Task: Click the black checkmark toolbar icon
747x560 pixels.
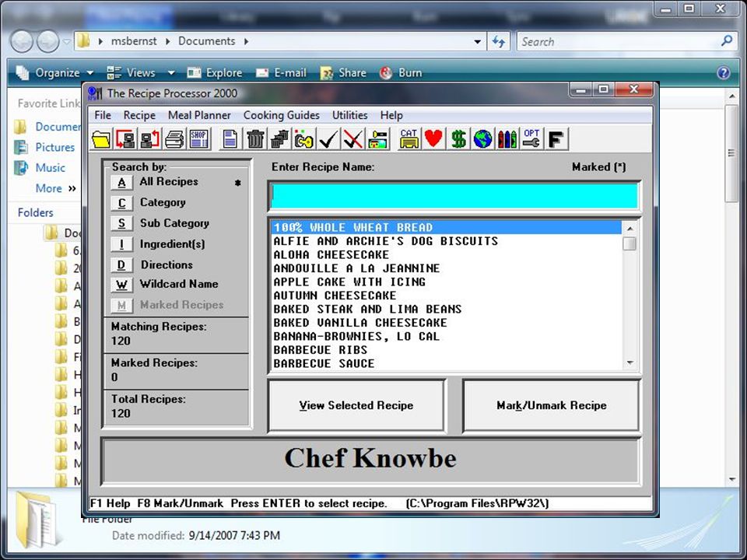Action: pos(328,139)
